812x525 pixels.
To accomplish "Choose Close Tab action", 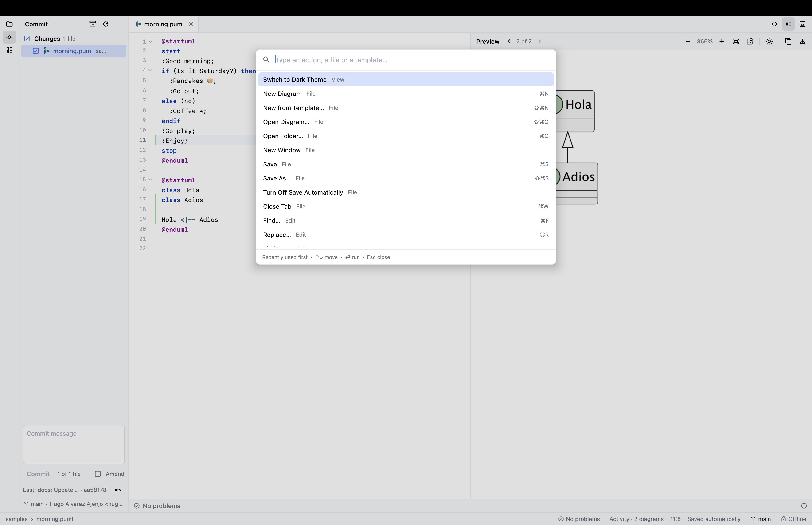I will point(406,206).
